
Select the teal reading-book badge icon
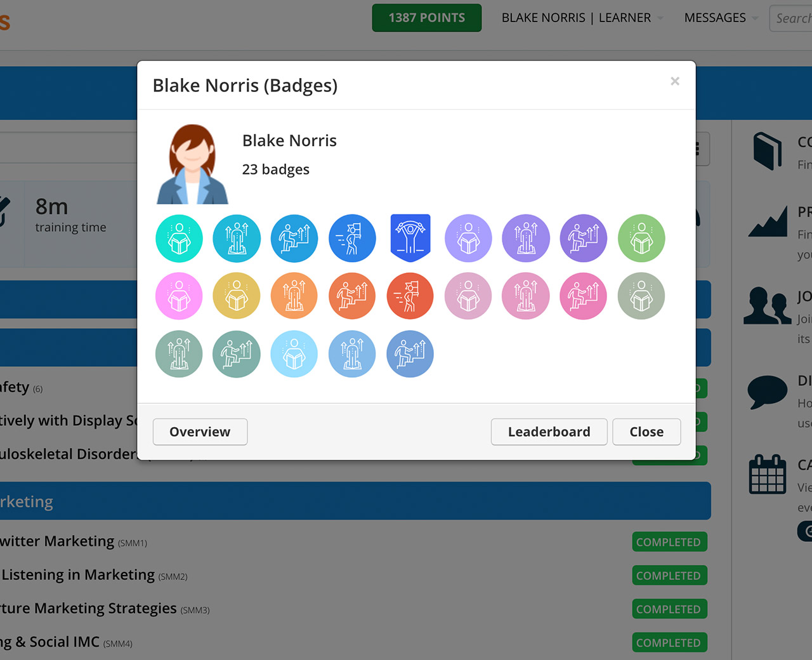[179, 238]
